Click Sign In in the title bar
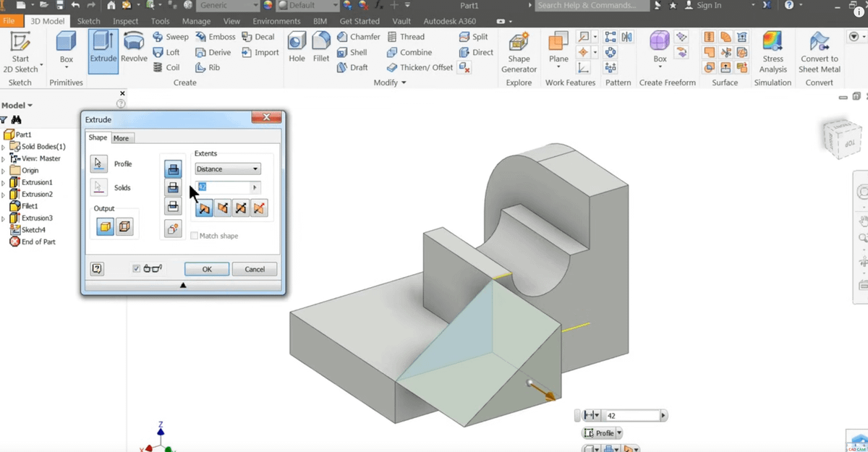 click(702, 5)
